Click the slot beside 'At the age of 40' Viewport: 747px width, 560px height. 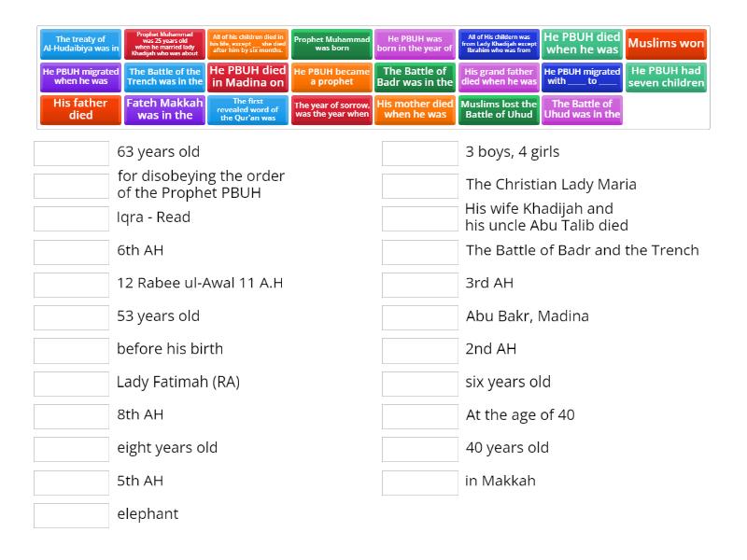tap(420, 415)
